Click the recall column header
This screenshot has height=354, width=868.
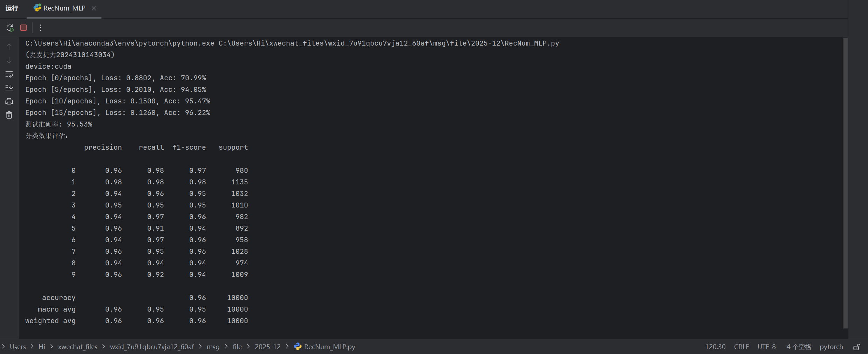click(151, 148)
